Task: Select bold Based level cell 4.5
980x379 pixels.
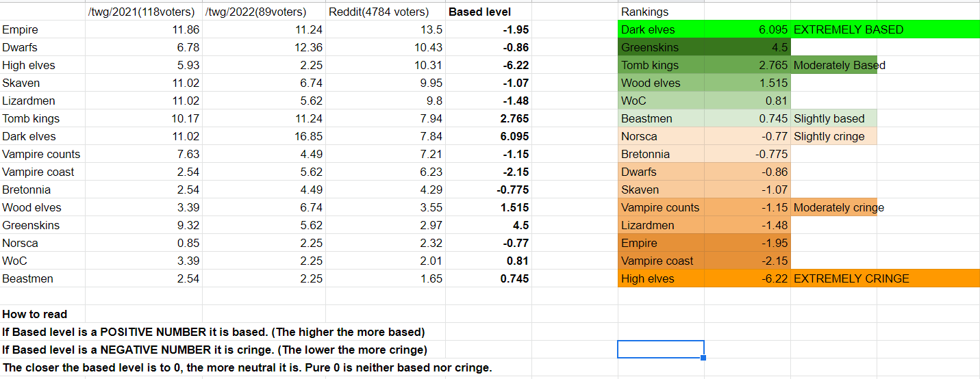Action: coord(488,226)
